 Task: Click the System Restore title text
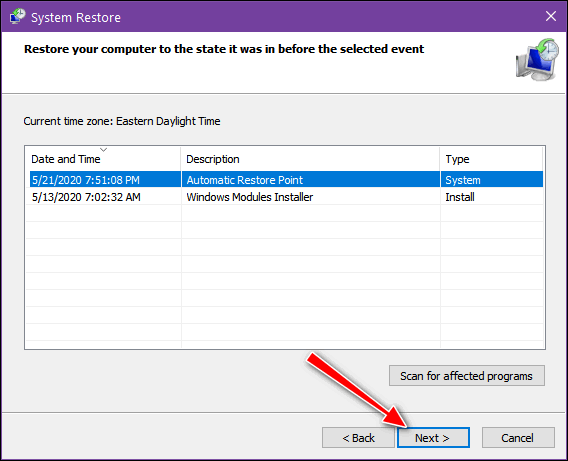click(x=76, y=17)
